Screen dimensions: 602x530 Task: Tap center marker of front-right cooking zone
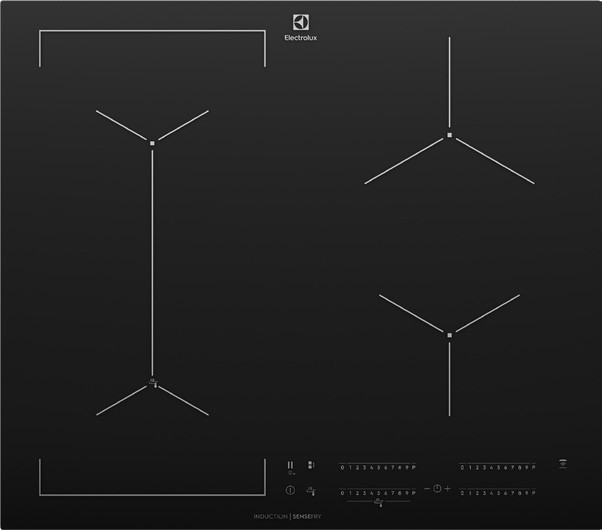pyautogui.click(x=450, y=334)
